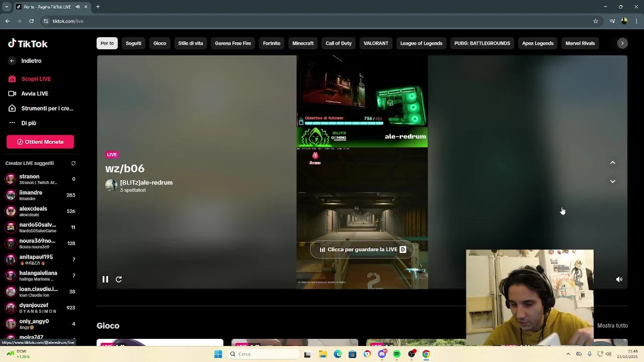Open the noura369no live channel
Image resolution: width=644 pixels, height=362 pixels.
tap(40, 243)
